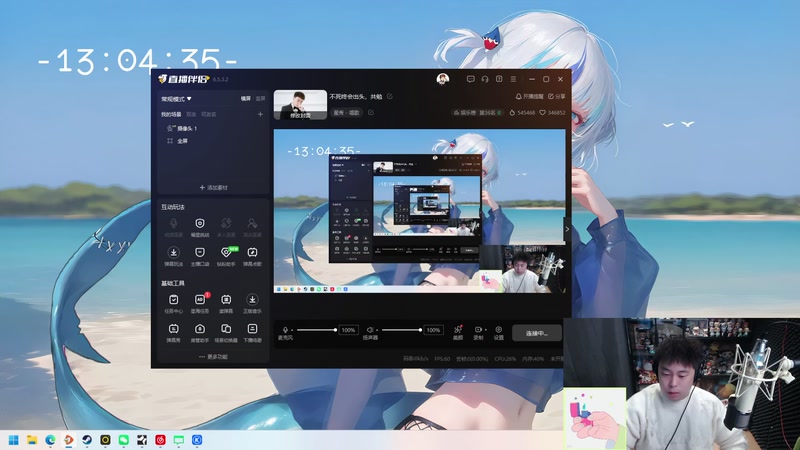Open the 常规模式 mode dropdown

pos(177,99)
